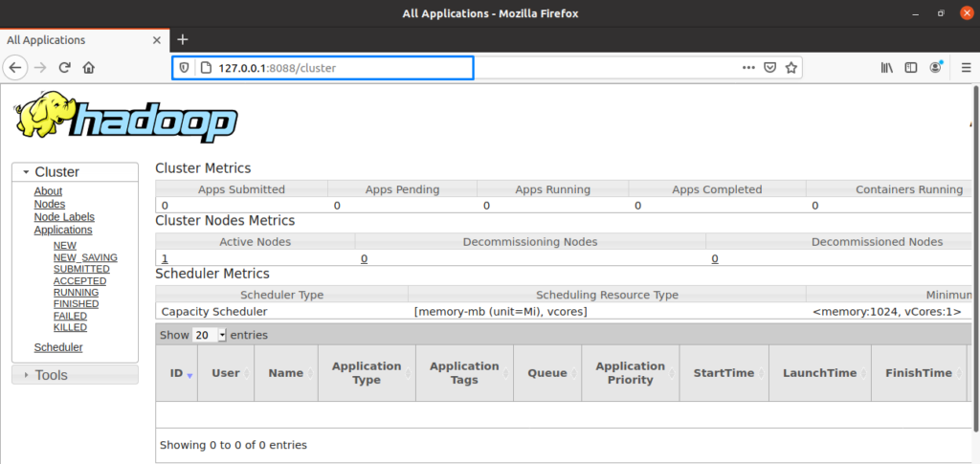Sort table by ID column

click(x=177, y=373)
